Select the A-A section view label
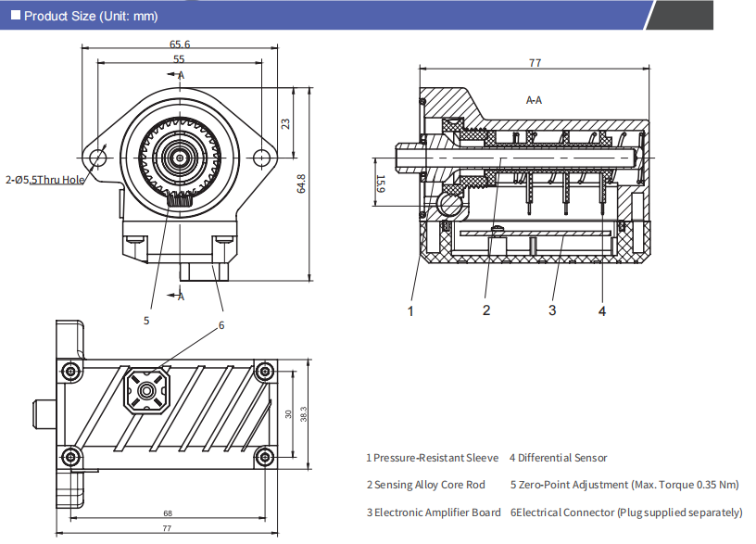This screenshot has height=544, width=756. [x=534, y=99]
